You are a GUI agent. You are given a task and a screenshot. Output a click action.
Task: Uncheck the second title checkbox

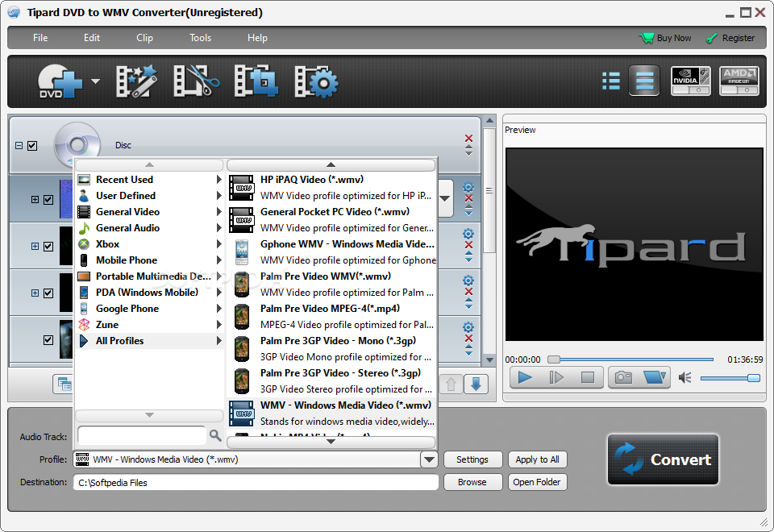[x=48, y=247]
